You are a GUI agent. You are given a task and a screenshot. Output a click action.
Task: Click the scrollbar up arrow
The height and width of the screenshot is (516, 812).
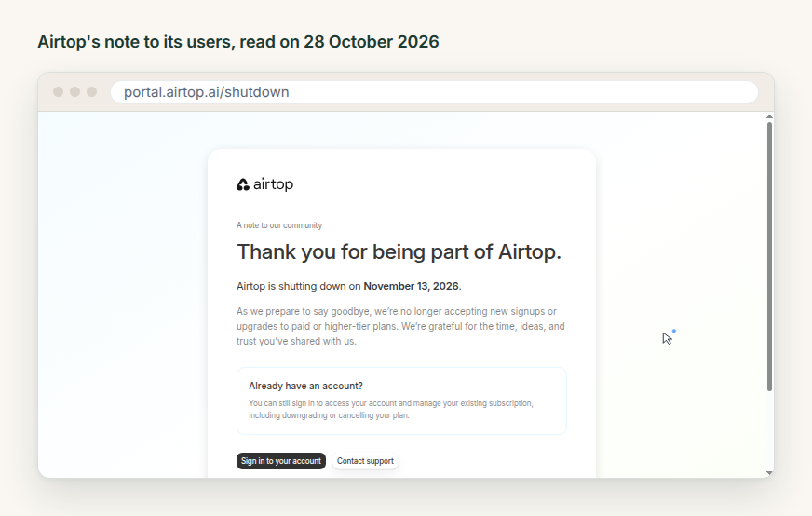pyautogui.click(x=769, y=117)
